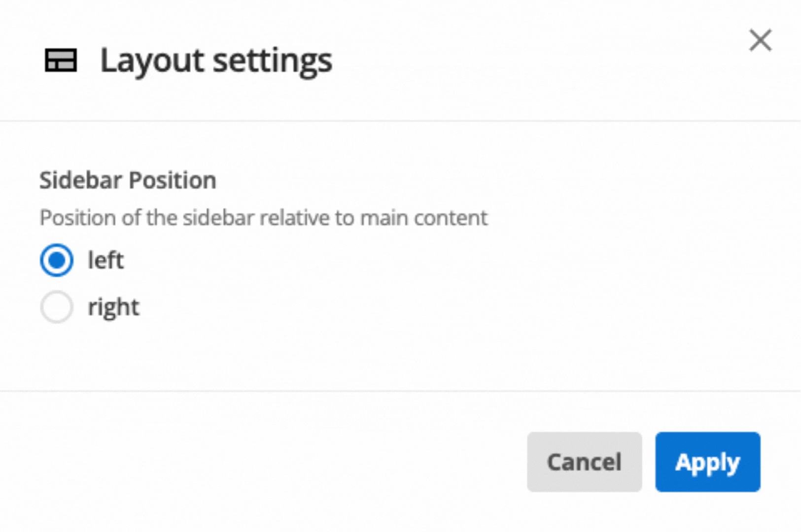
Task: Cancel the layout settings dialog
Action: click(x=584, y=462)
